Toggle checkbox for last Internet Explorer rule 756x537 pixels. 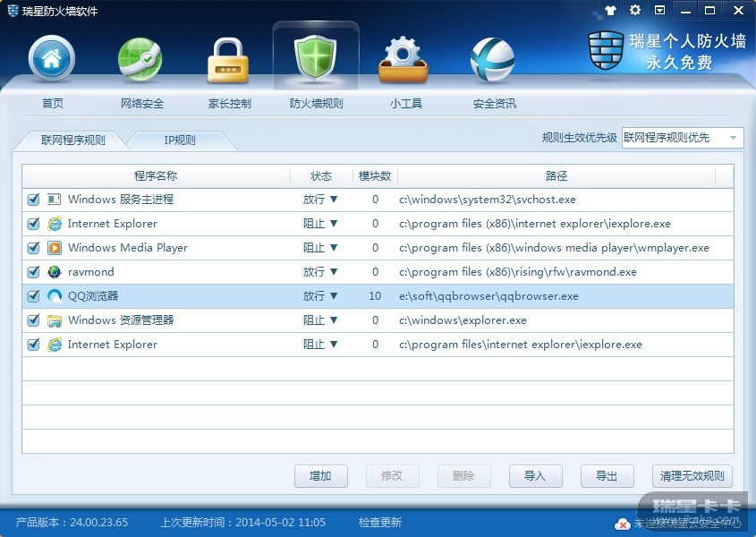pyautogui.click(x=33, y=344)
